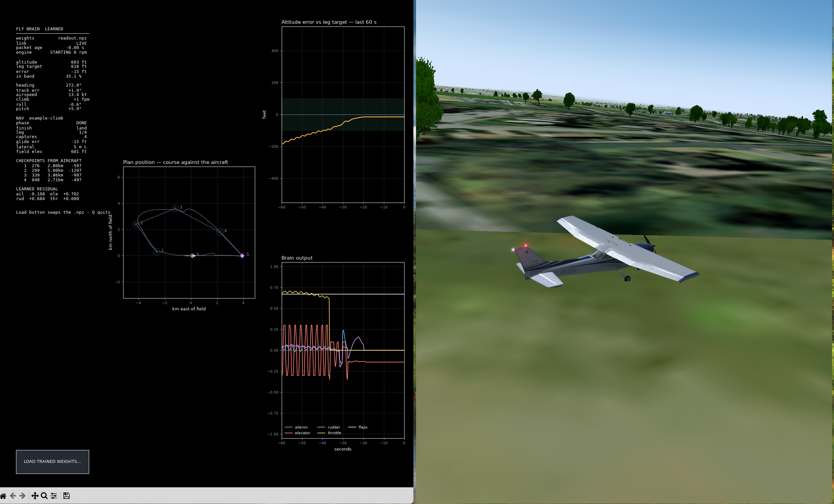
Task: Click aileron entry in Brain output legend
Action: click(296, 427)
